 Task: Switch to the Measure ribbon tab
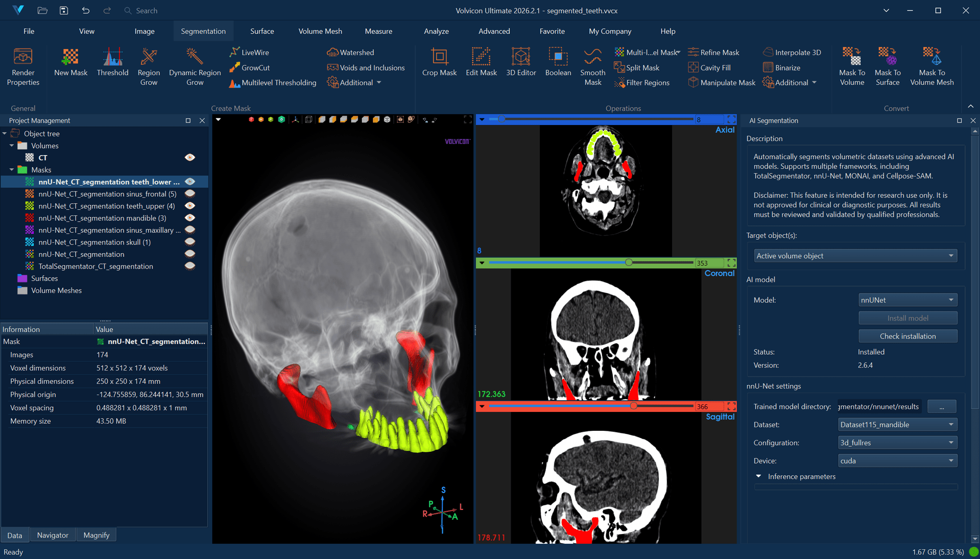pyautogui.click(x=378, y=31)
